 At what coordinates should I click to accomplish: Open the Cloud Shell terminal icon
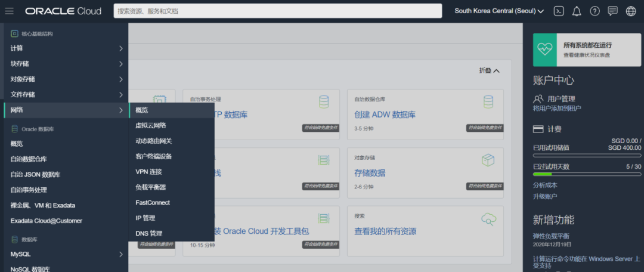point(559,11)
